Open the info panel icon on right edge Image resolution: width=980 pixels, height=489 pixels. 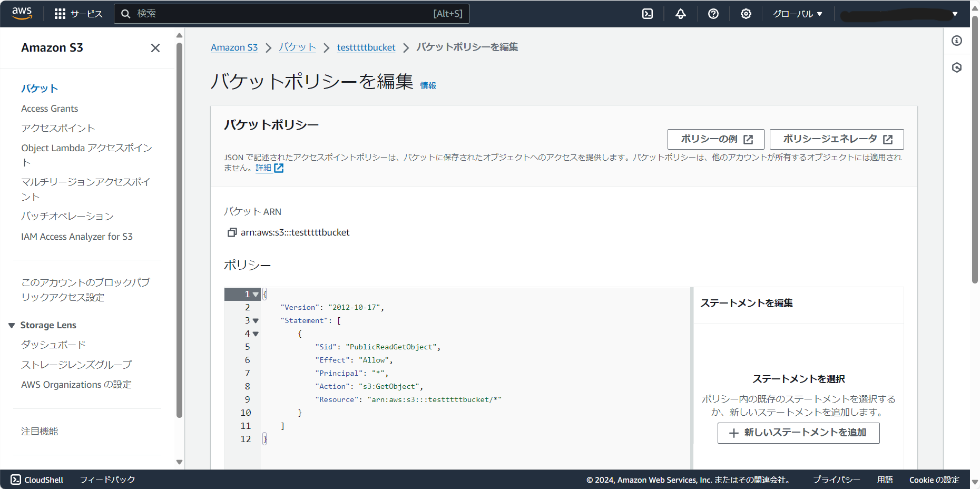tap(957, 41)
